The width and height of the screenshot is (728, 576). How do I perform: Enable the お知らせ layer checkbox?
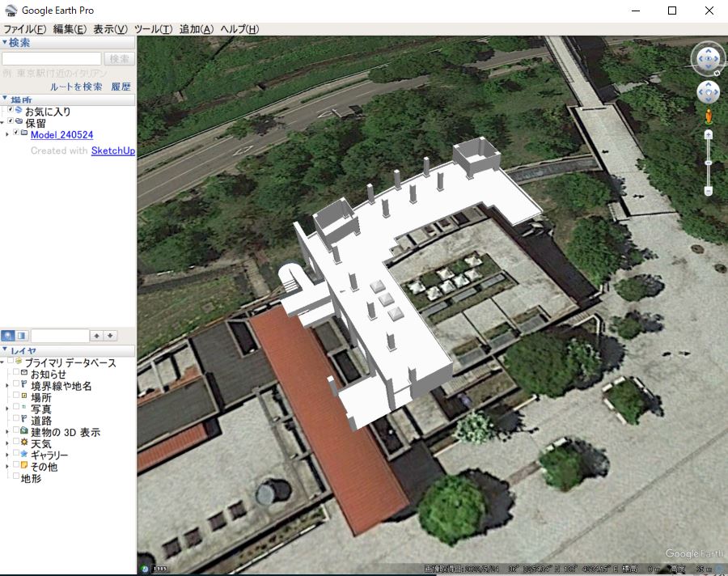coord(16,372)
